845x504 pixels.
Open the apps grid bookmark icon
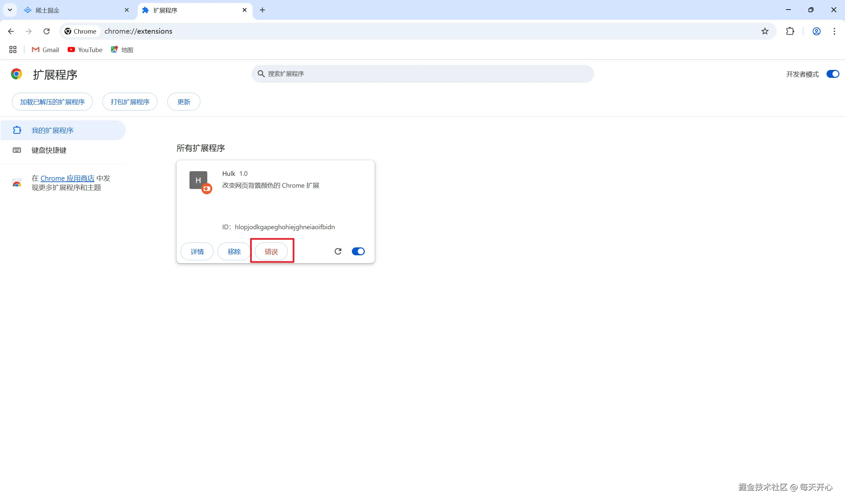click(13, 49)
